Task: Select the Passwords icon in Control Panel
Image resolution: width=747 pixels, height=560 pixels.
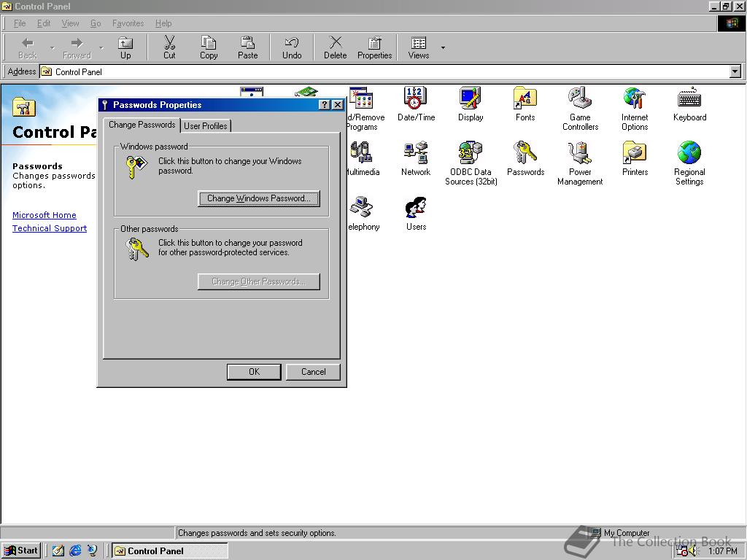Action: [x=525, y=158]
